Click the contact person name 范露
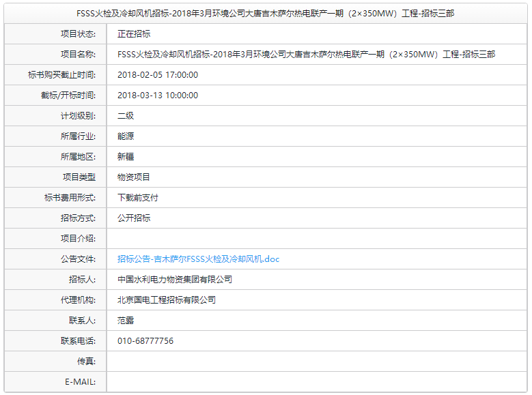This screenshot has width=532, height=395. [x=126, y=321]
